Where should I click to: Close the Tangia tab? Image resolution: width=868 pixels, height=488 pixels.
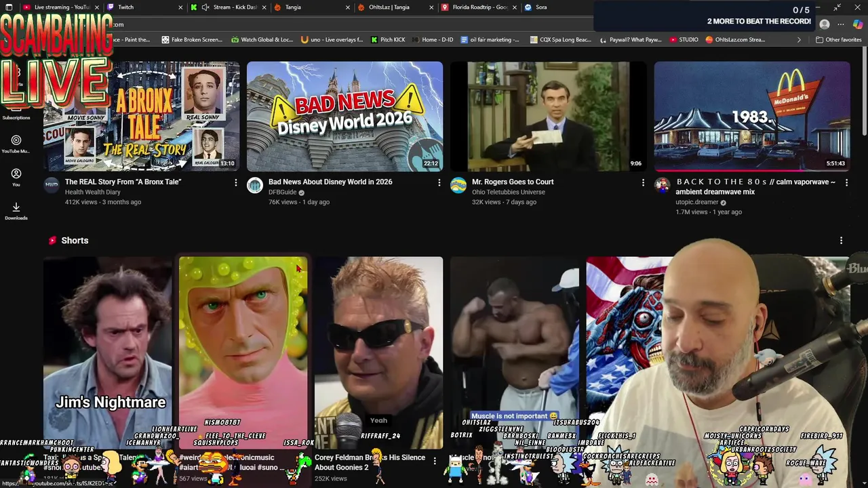348,7
